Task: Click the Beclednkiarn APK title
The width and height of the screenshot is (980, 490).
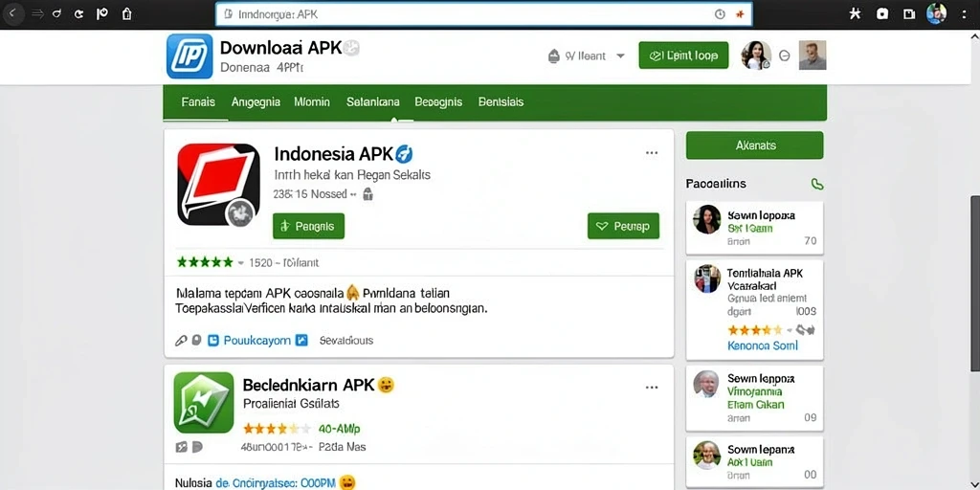Action: point(308,385)
